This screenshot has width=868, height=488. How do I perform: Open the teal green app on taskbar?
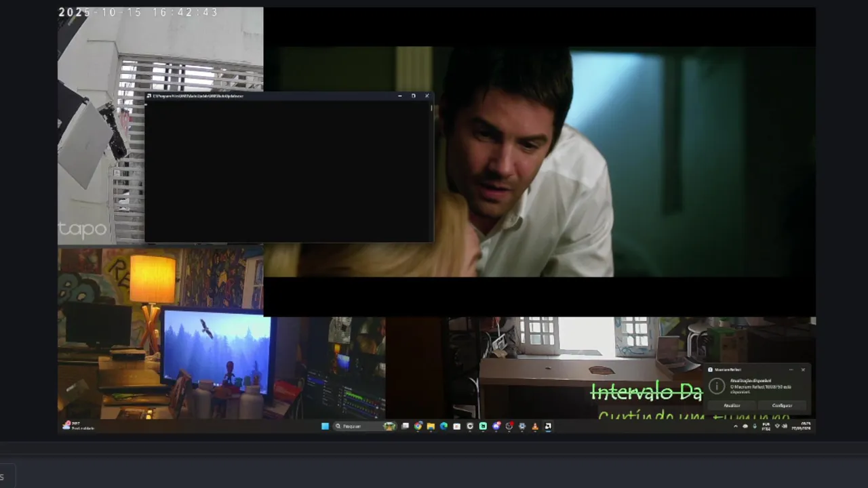pyautogui.click(x=483, y=426)
